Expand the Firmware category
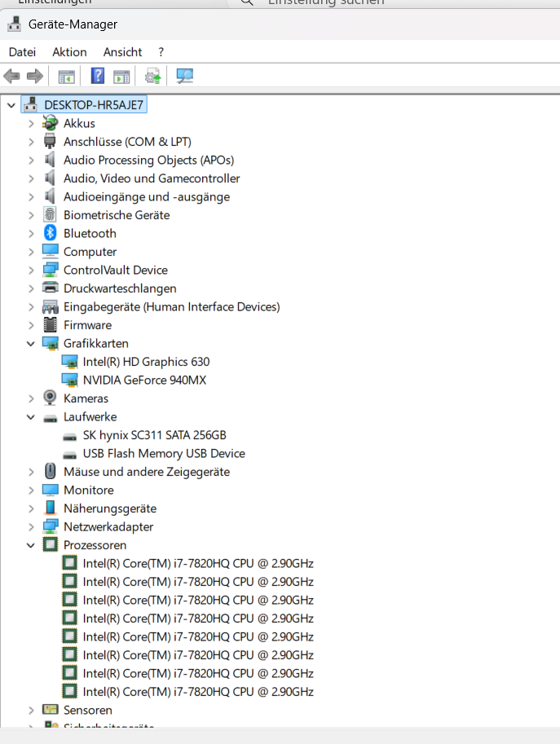 (31, 325)
